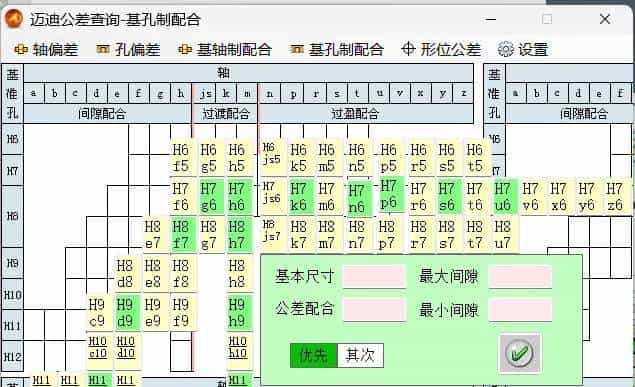635x387 pixels.
Task: Open the 形位公差 tab
Action: [x=441, y=49]
